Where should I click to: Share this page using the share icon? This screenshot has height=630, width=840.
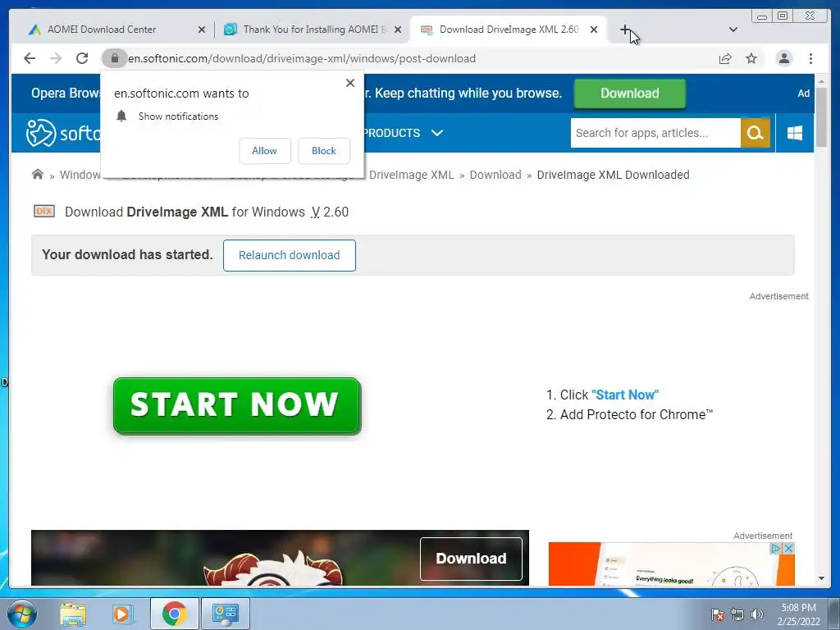725,58
